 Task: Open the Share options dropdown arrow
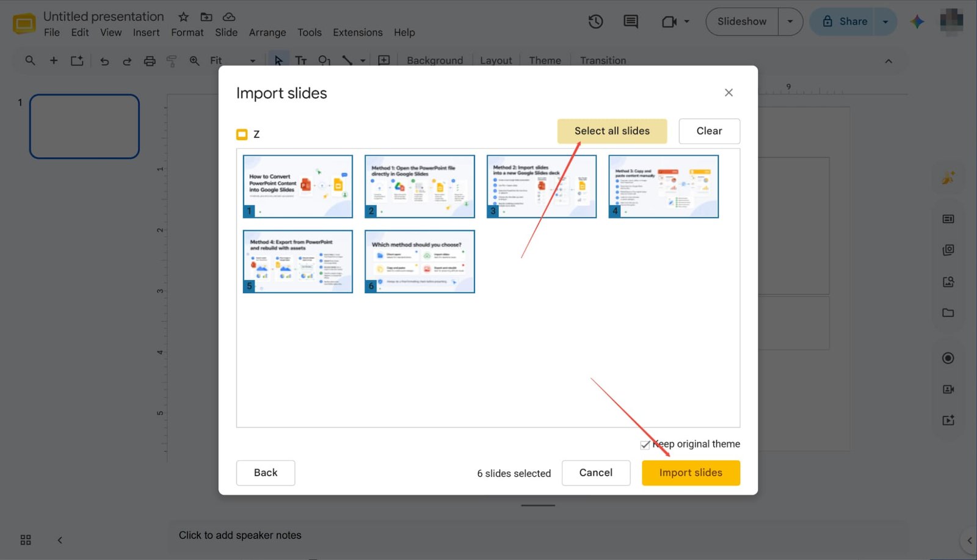pyautogui.click(x=885, y=21)
